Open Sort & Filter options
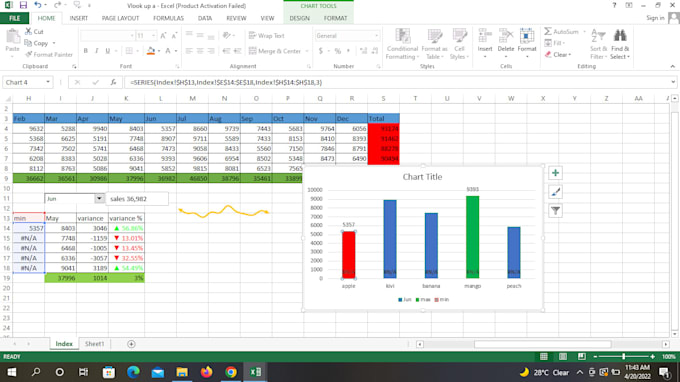The width and height of the screenshot is (680, 382). point(598,44)
